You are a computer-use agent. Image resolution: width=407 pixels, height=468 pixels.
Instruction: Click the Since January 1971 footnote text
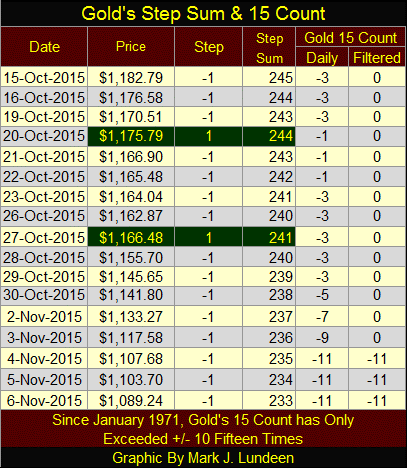click(x=203, y=429)
